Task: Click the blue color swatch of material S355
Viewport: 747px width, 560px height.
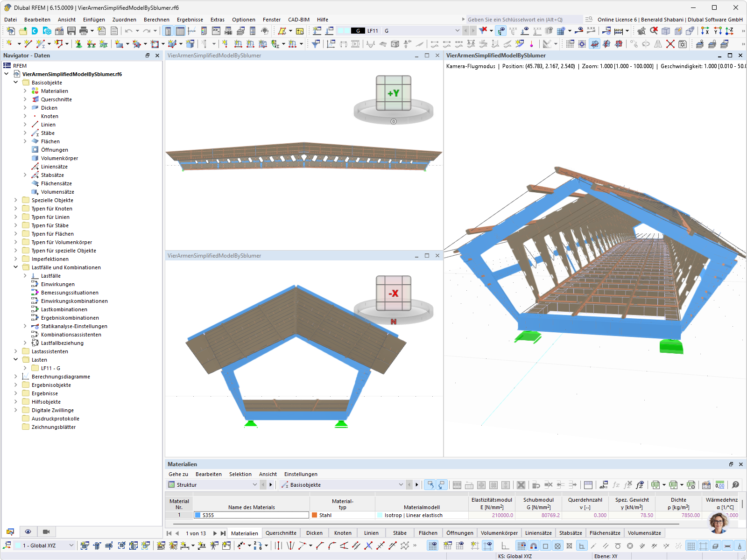Action: (x=198, y=515)
